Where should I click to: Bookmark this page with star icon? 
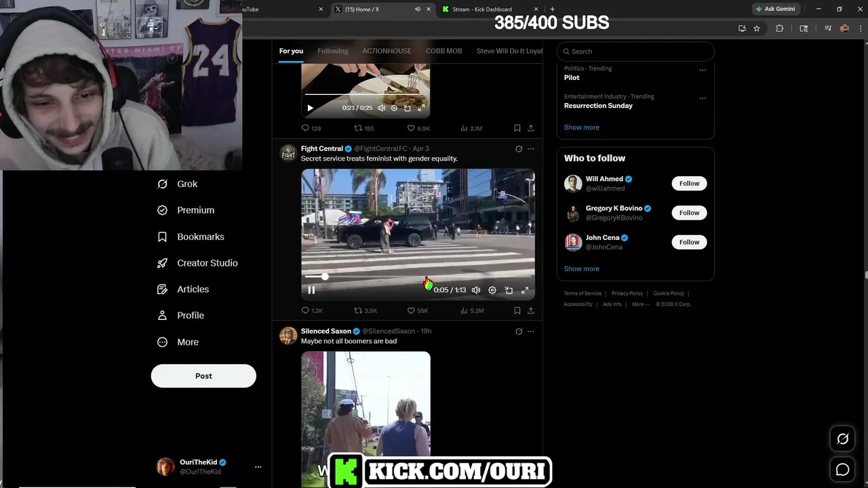pos(757,28)
